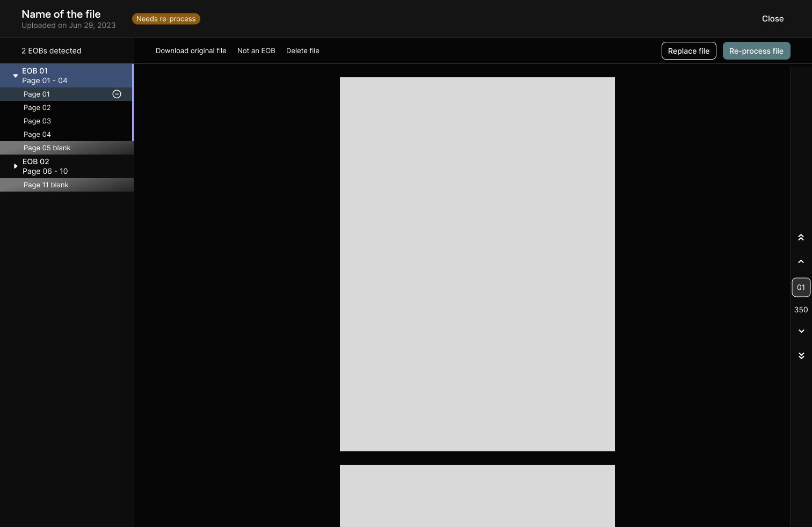812x527 pixels.
Task: Click the 2 EOBs detected label
Action: [52, 50]
